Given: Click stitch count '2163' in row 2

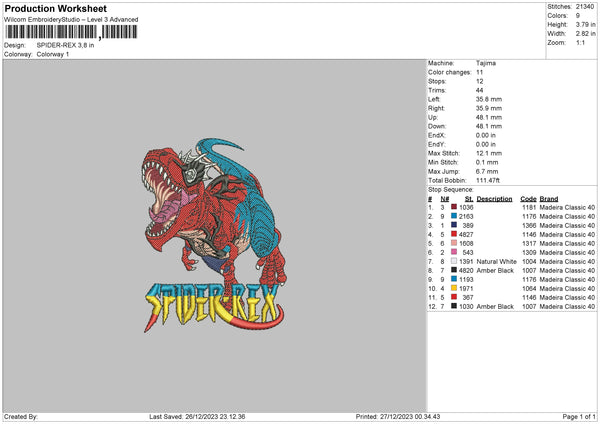Looking at the screenshot, I should point(466,217).
